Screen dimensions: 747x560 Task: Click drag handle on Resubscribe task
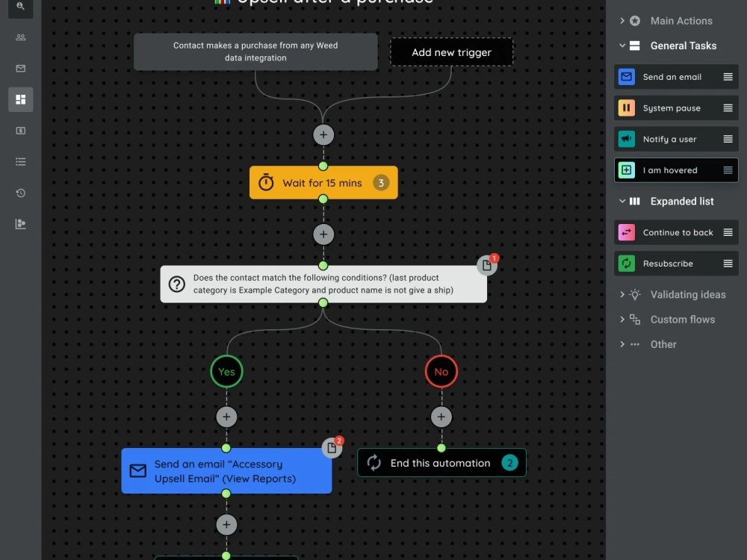pyautogui.click(x=728, y=264)
